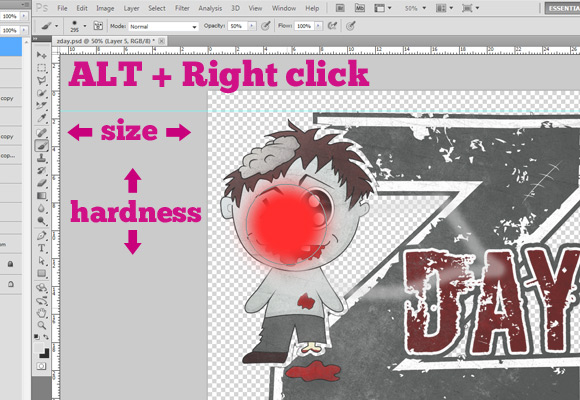Open the Filter menu

(182, 8)
